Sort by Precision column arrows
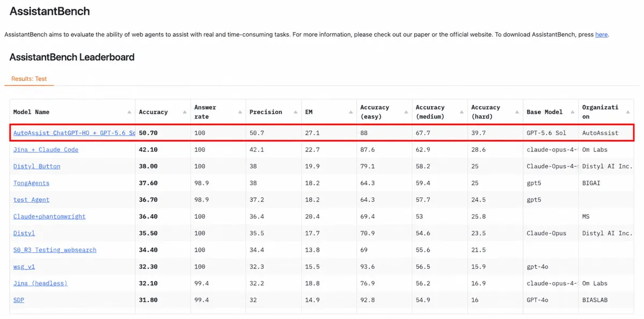 tap(296, 112)
